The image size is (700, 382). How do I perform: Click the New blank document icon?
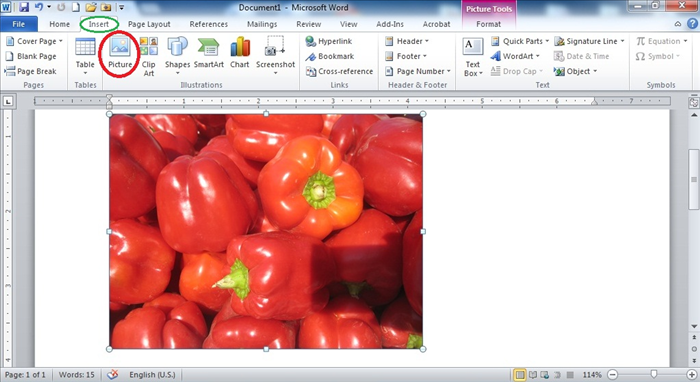tap(76, 7)
